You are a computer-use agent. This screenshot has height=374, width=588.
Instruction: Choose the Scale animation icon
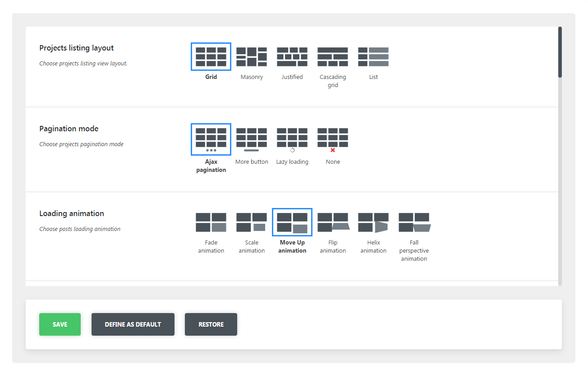252,222
